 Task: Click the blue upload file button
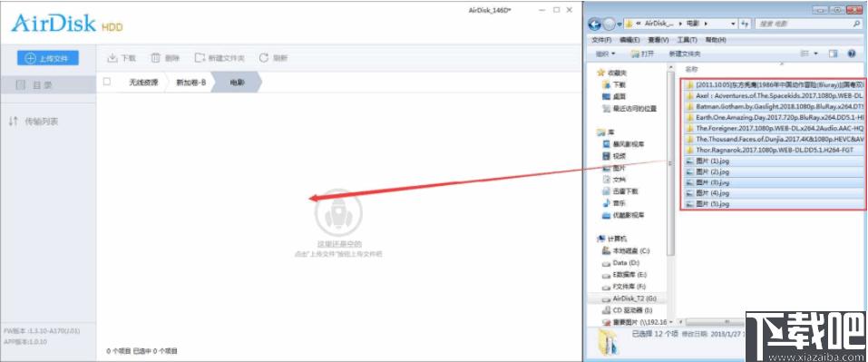pyautogui.click(x=47, y=57)
